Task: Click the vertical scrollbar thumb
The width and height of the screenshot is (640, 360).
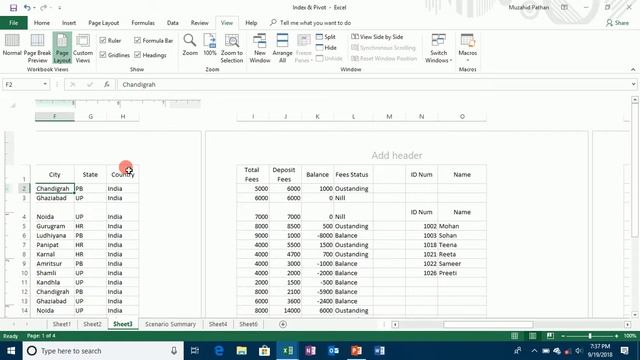Action: click(635, 171)
